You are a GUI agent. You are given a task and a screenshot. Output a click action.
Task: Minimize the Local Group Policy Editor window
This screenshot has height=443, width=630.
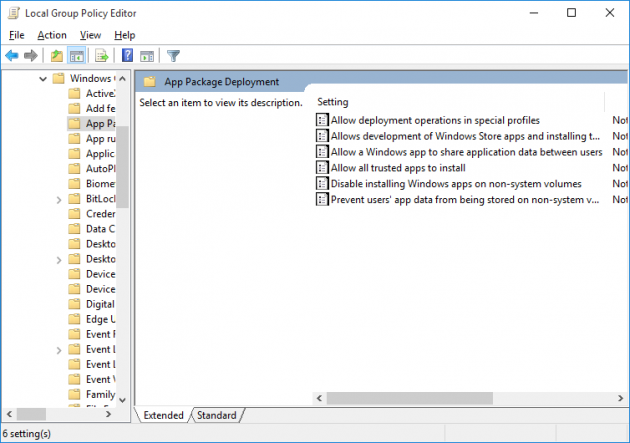click(x=534, y=13)
